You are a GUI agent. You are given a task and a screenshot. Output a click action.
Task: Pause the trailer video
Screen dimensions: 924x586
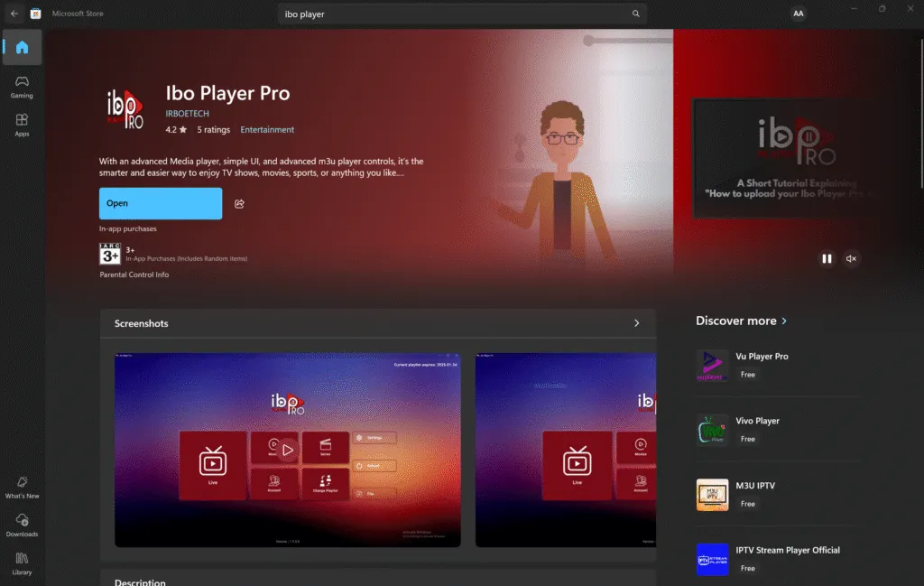point(827,258)
